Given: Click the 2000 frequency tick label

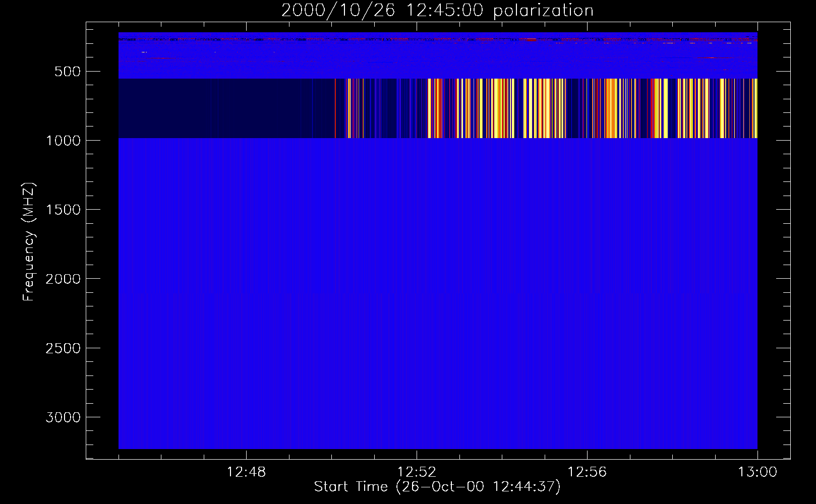Looking at the screenshot, I should pos(63,279).
